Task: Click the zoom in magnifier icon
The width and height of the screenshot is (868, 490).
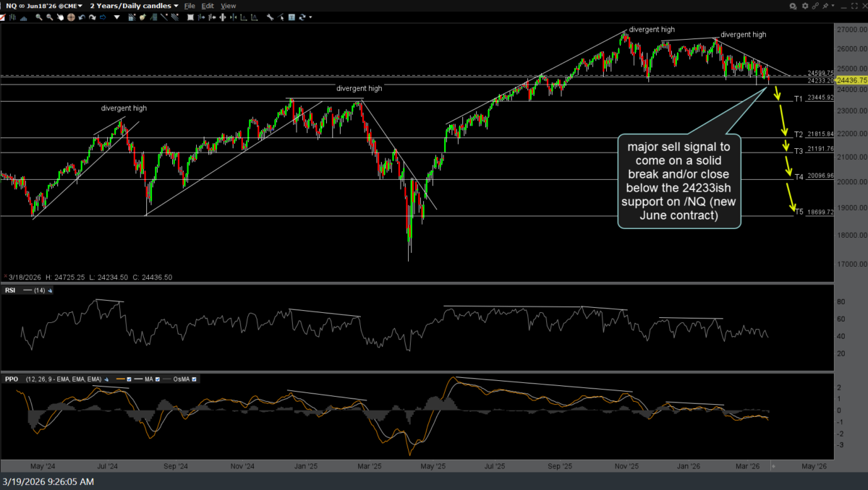Action: pos(39,17)
